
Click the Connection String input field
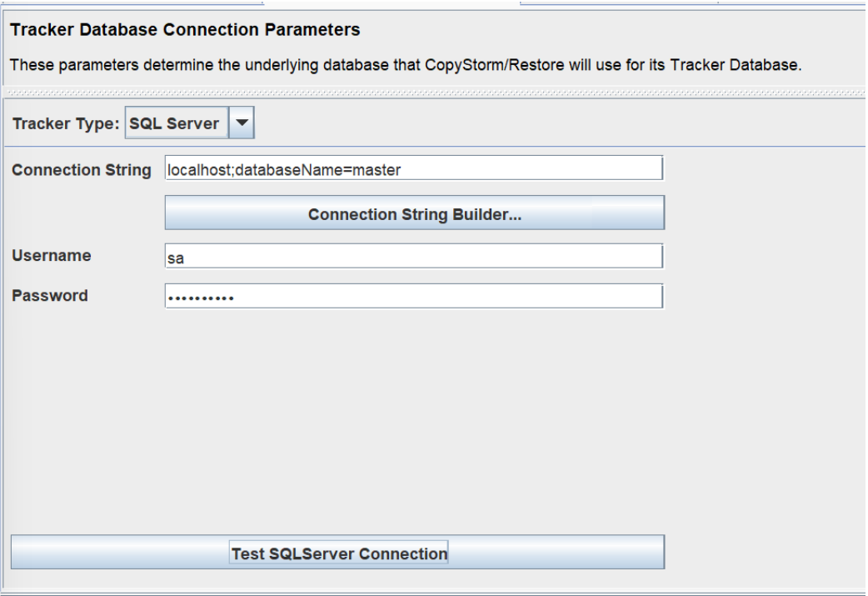pyautogui.click(x=413, y=168)
